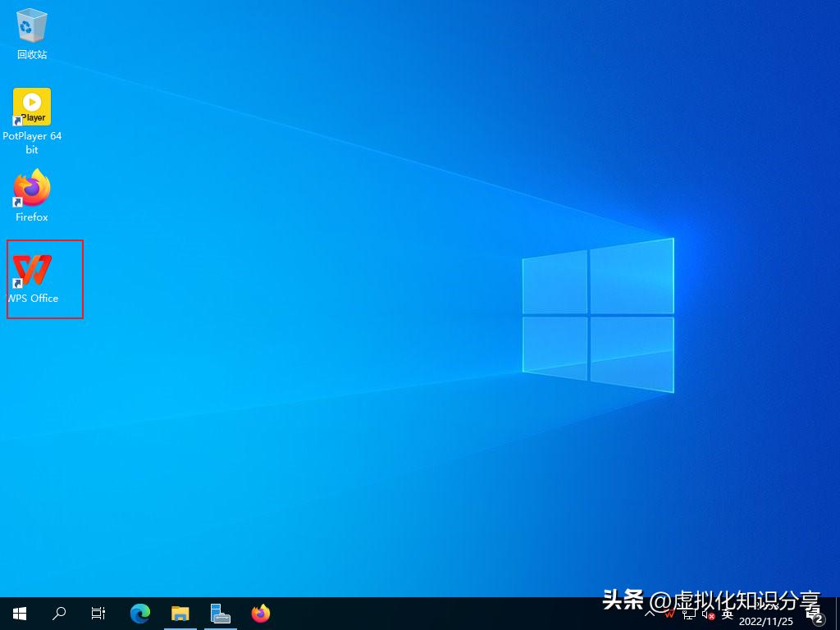Open File Explorer from the taskbar

click(180, 613)
